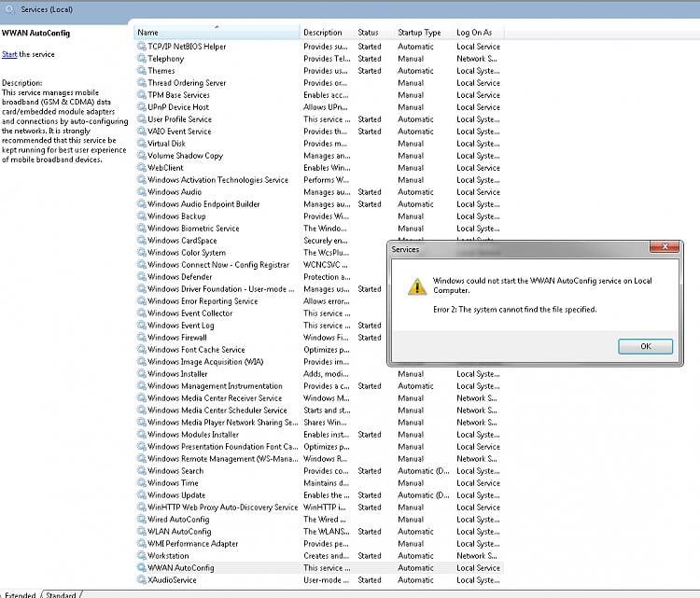Select the Windows Audio Endpoint Builder name
Viewport: 700px width, 598px height.
[x=203, y=204]
